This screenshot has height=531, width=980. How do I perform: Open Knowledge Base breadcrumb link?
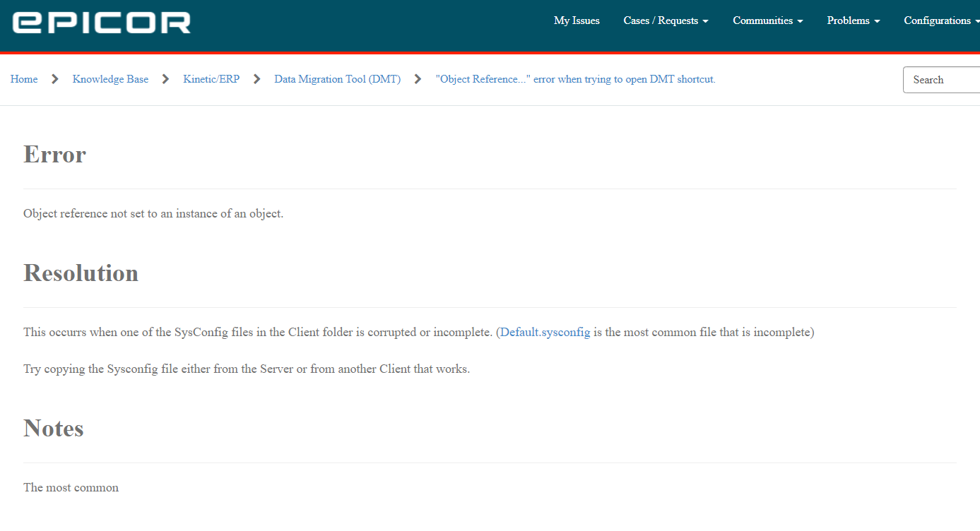[x=110, y=79]
